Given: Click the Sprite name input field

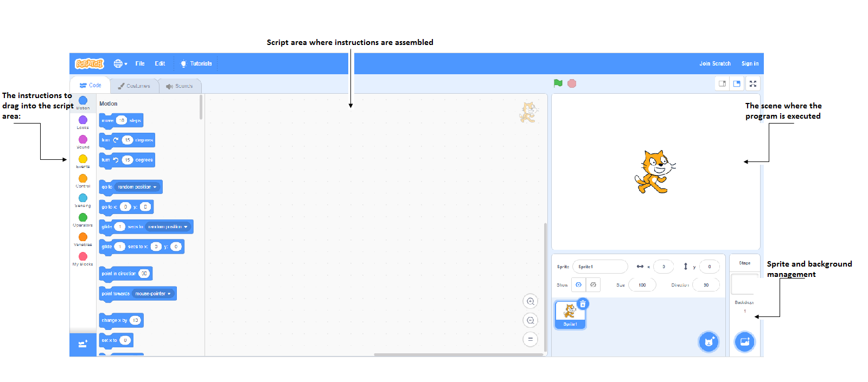Looking at the screenshot, I should coord(600,267).
